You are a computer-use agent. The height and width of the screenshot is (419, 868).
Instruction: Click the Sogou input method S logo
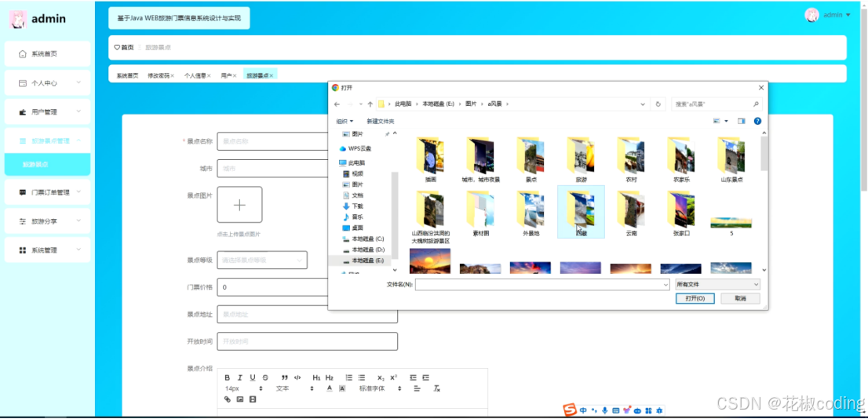pos(570,410)
